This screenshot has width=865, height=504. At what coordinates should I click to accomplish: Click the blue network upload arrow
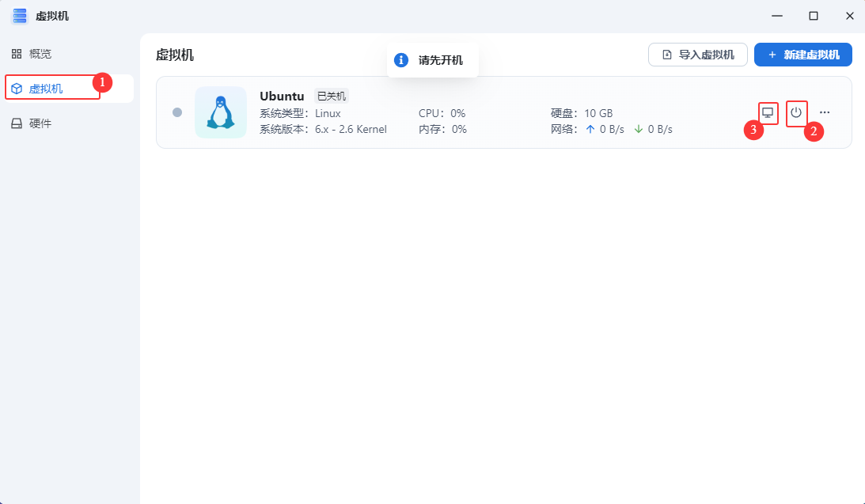(590, 129)
